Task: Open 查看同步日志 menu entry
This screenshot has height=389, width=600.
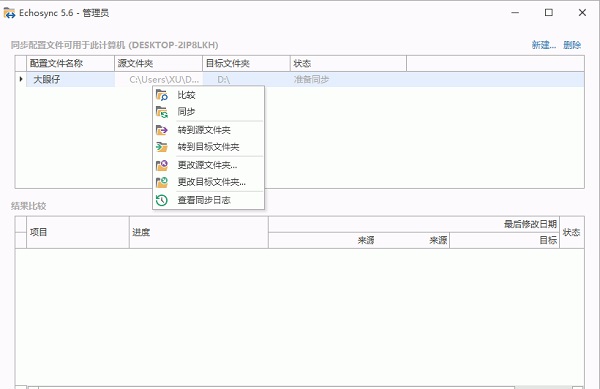Action: pyautogui.click(x=209, y=200)
